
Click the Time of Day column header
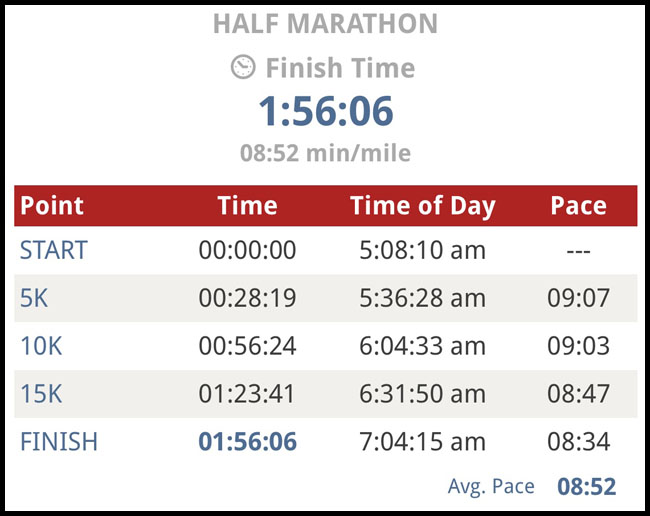(x=422, y=206)
